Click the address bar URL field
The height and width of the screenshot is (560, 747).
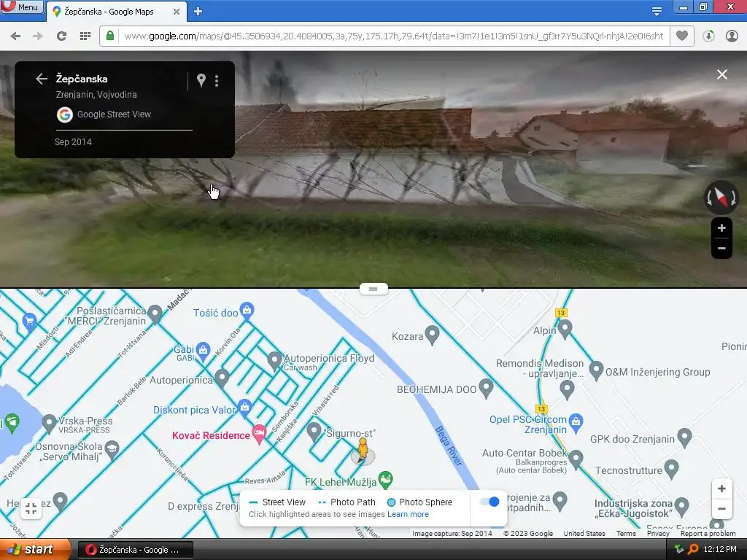393,36
